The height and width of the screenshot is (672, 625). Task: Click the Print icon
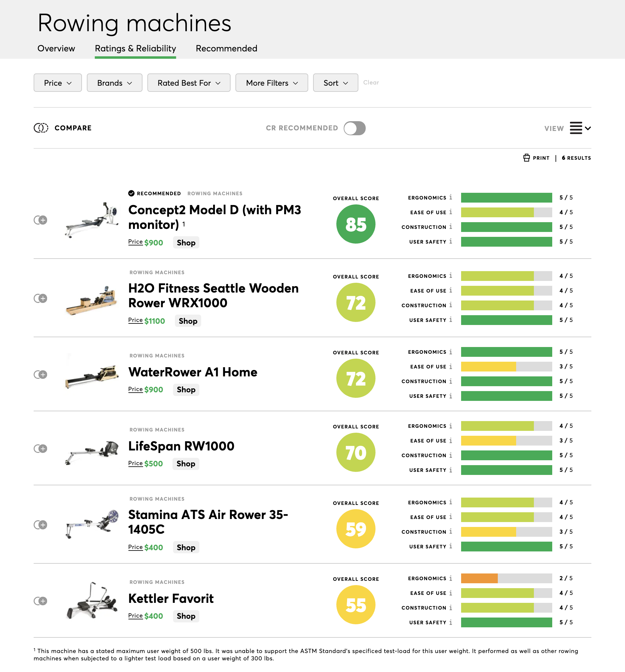click(526, 158)
